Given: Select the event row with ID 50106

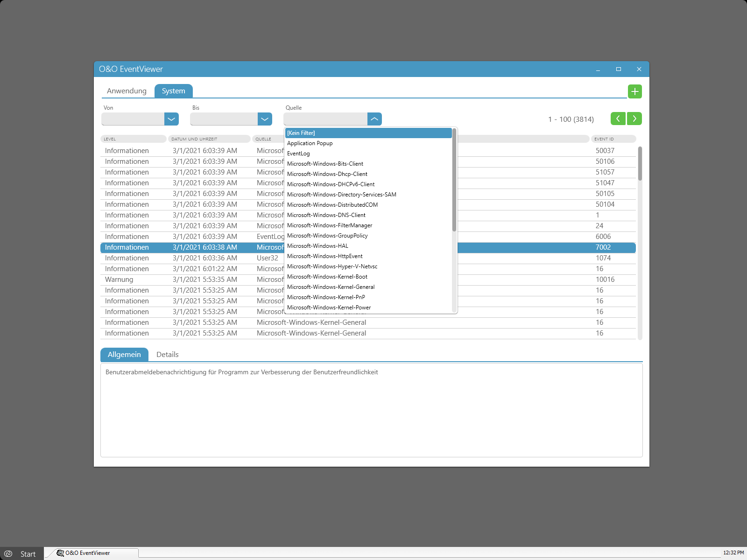Looking at the screenshot, I should point(368,161).
